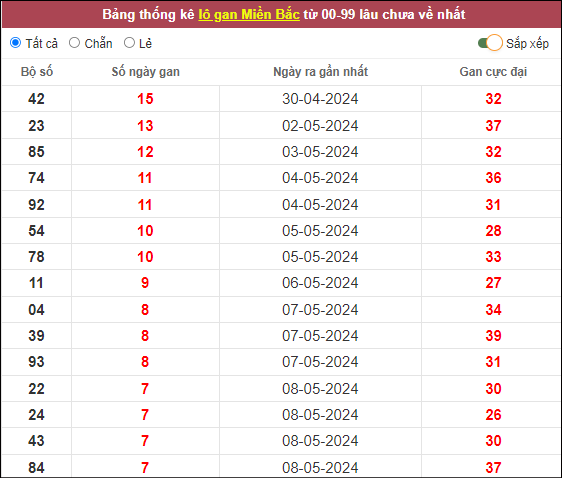Select the 'Tất cả' radio button

click(16, 43)
